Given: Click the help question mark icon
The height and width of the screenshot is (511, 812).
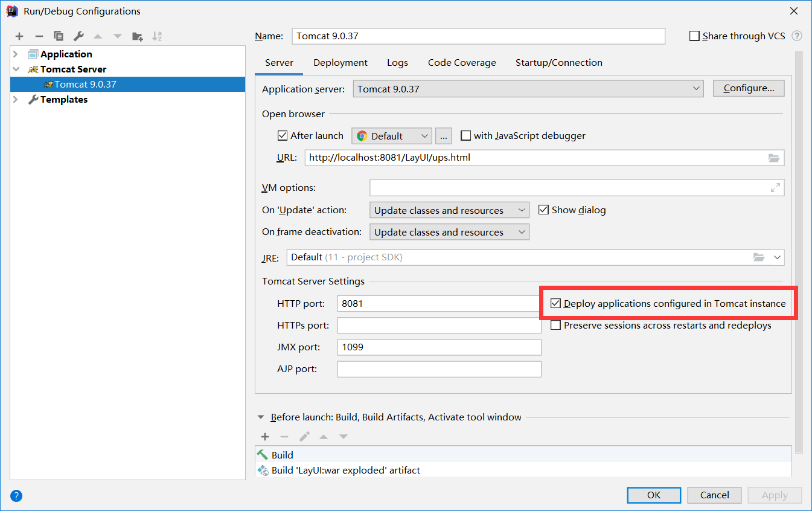Looking at the screenshot, I should pos(16,496).
